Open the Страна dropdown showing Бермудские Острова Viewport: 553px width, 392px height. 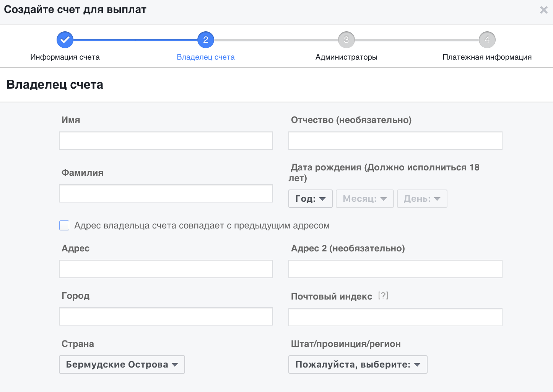tap(122, 364)
